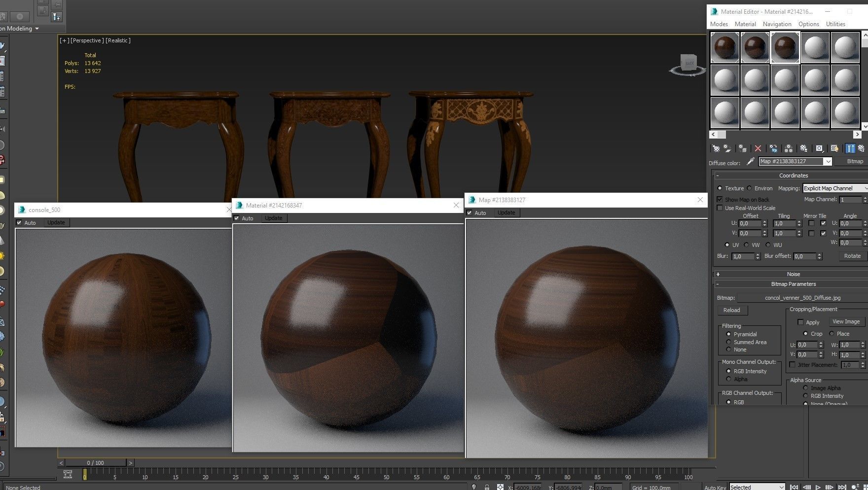Open the Material menu
The height and width of the screenshot is (490, 868).
tap(745, 24)
